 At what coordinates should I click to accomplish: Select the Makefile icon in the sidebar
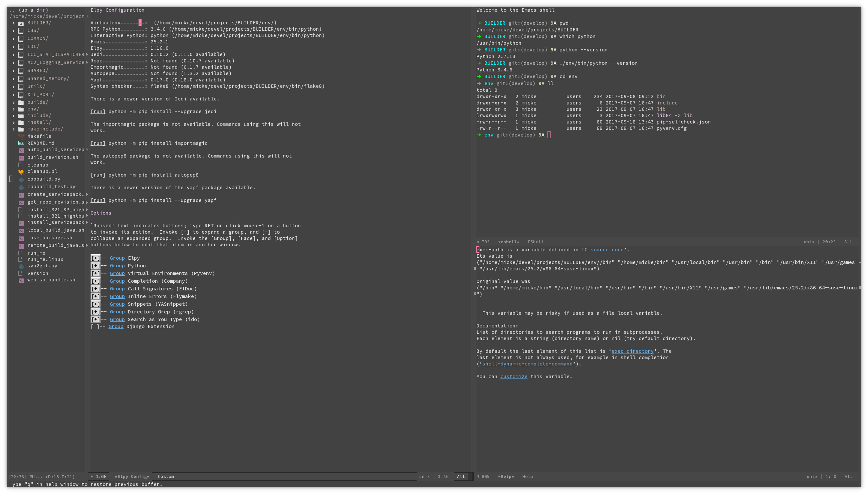[21, 136]
